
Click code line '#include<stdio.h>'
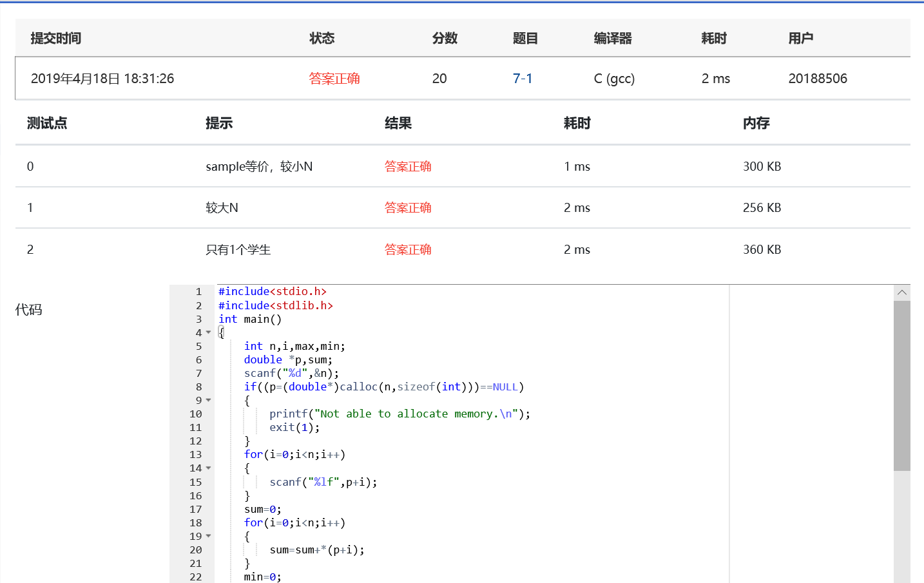[x=273, y=292]
